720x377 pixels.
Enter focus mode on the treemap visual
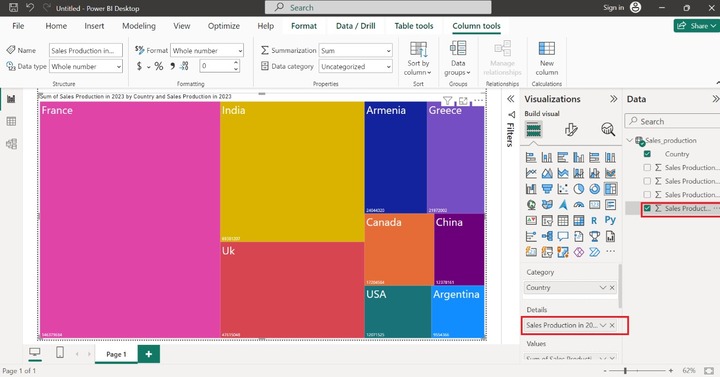[x=463, y=100]
